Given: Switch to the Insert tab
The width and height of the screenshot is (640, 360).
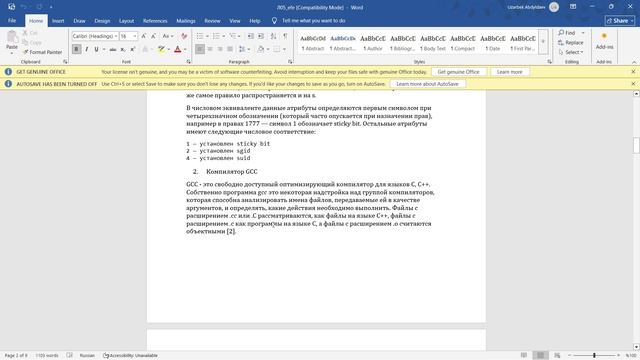Looking at the screenshot, I should 58,21.
